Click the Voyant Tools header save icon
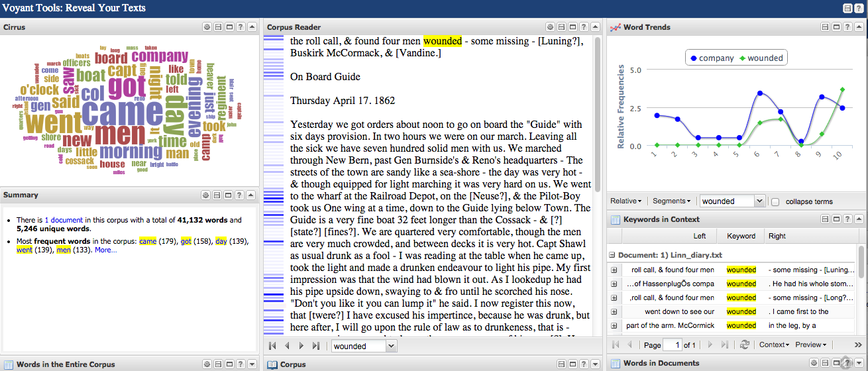The height and width of the screenshot is (371, 868). click(847, 8)
